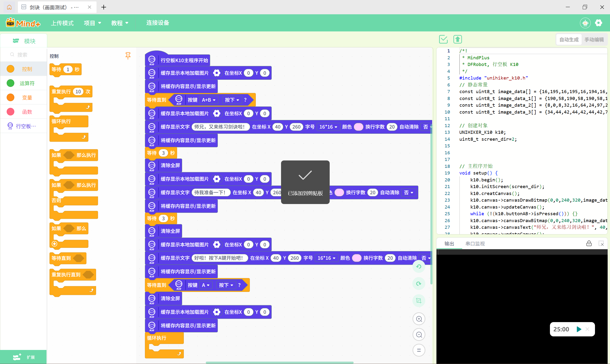This screenshot has width=610, height=364.
Task: Click the crop screenshot icon on workspace
Action: (x=419, y=301)
